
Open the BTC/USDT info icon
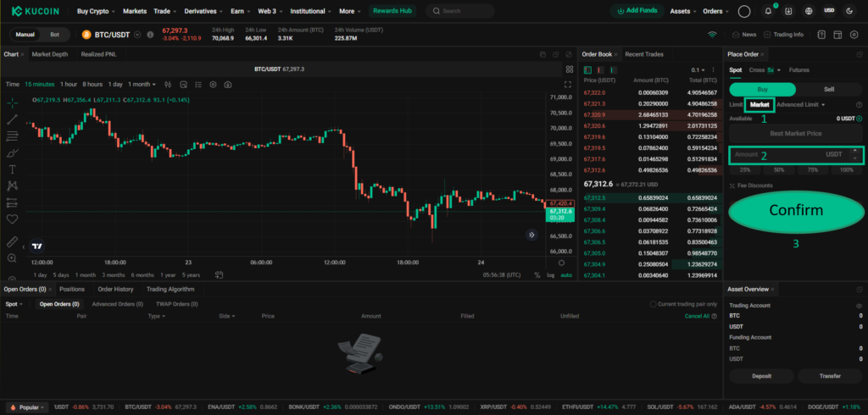[x=150, y=35]
